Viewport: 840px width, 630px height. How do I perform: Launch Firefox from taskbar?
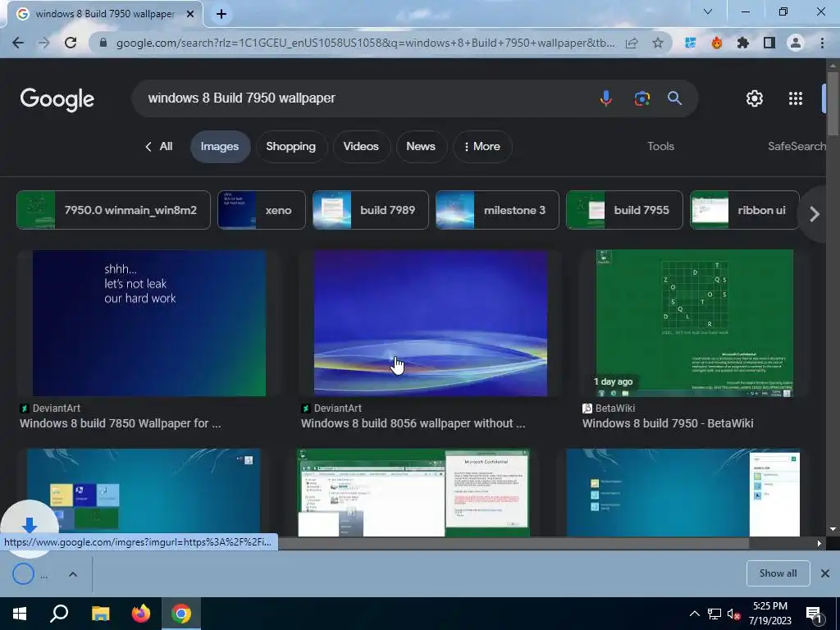[x=141, y=614]
